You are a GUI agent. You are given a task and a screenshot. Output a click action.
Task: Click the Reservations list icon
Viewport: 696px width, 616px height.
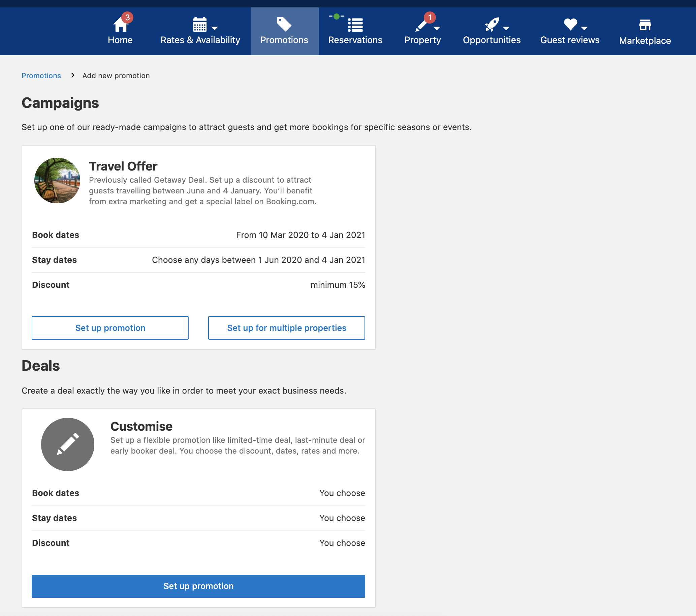tap(355, 25)
